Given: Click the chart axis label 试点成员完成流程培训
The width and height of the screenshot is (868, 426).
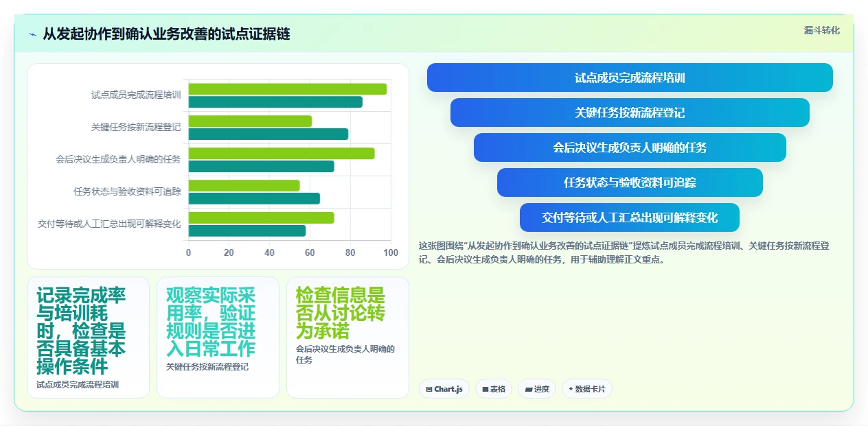Looking at the screenshot, I should pos(136,95).
